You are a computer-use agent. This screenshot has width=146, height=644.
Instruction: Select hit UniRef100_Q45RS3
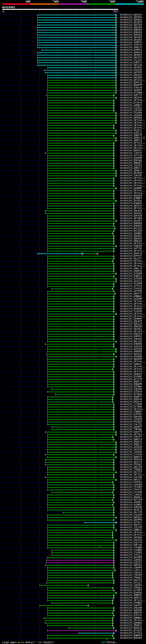[131, 42]
